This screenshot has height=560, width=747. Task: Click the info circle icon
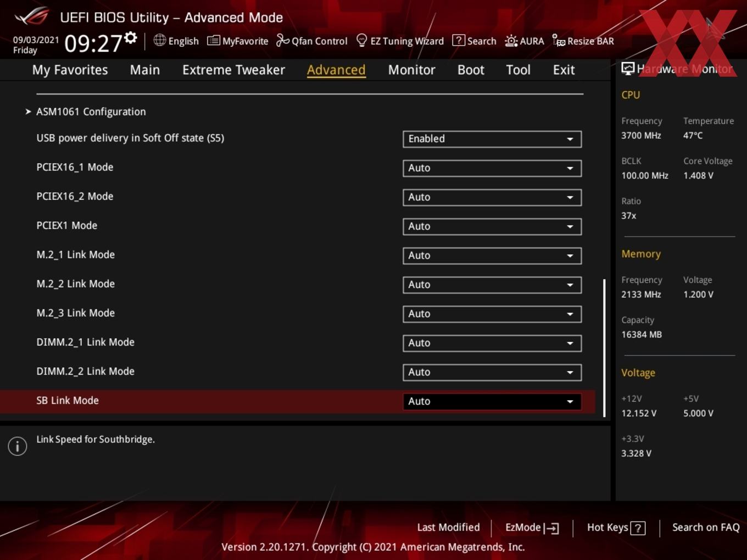(18, 446)
